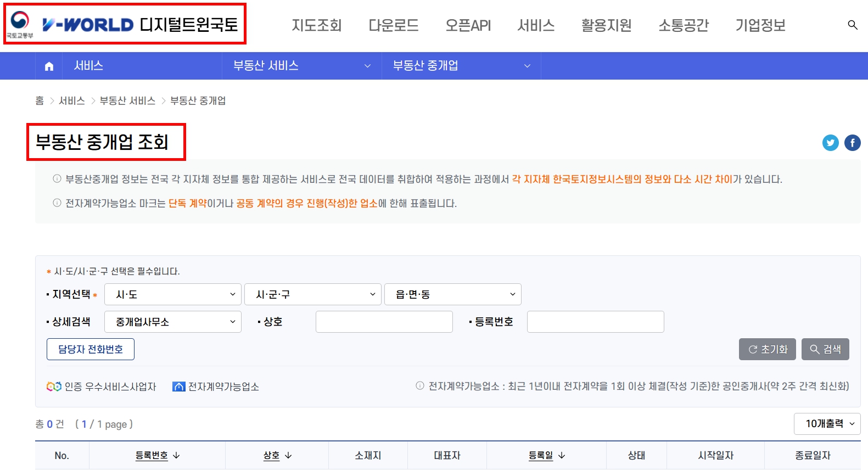Click the 검색 search button

pos(825,349)
